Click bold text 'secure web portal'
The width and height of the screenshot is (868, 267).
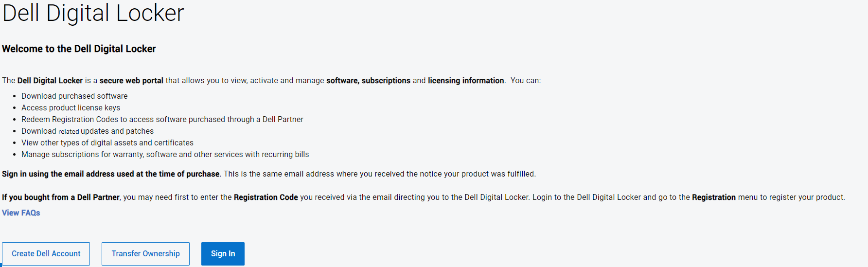click(131, 80)
